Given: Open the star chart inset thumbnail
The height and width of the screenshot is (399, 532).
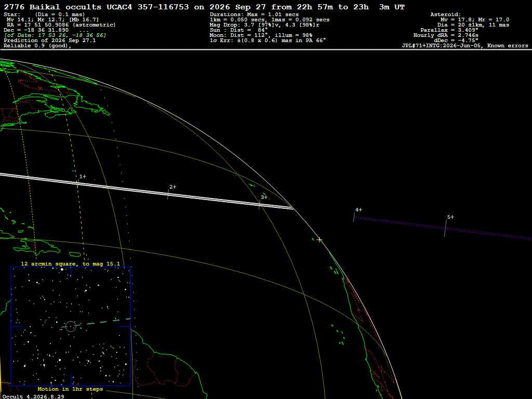Looking at the screenshot, I should tap(71, 326).
